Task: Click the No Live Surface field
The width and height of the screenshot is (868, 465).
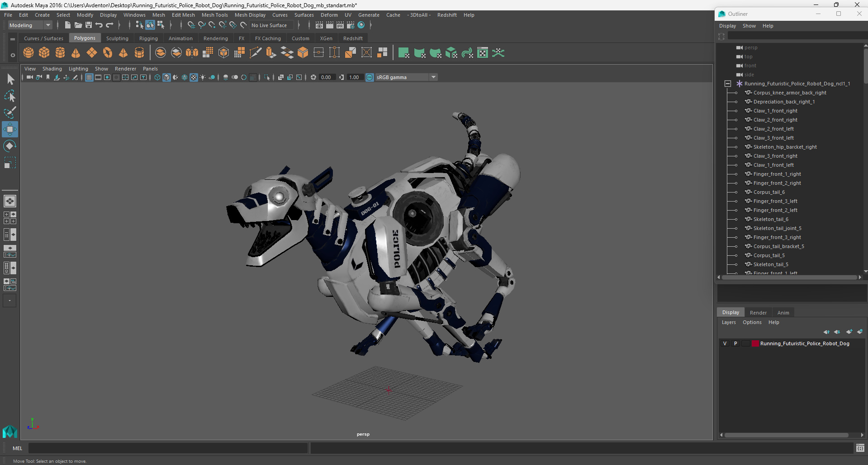Action: click(271, 25)
